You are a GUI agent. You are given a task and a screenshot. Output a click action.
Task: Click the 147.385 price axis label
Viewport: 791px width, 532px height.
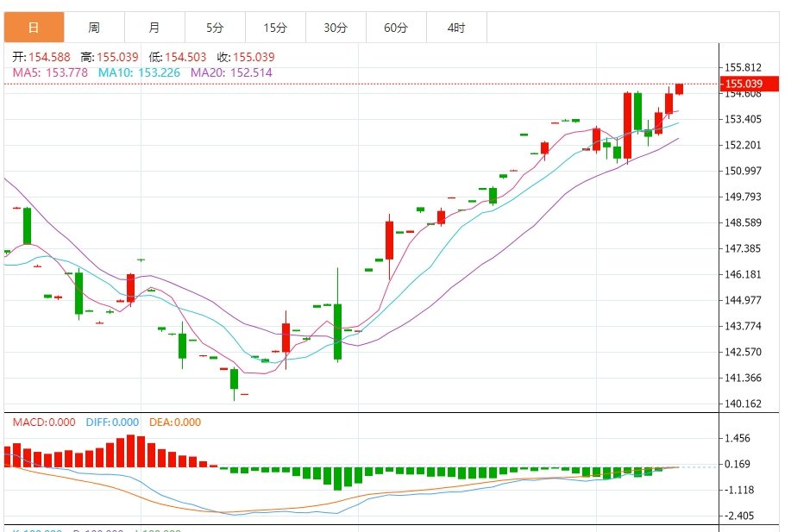pyautogui.click(x=743, y=248)
